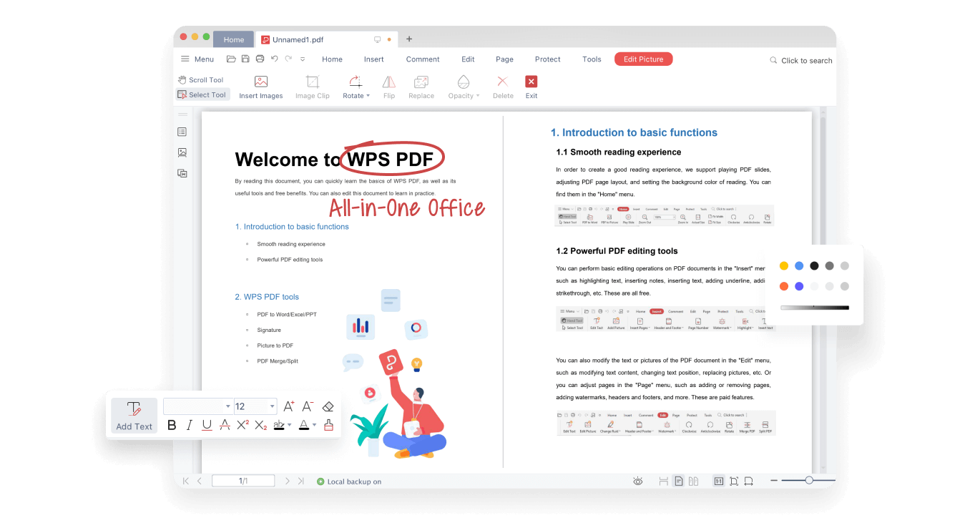The width and height of the screenshot is (980, 528).
Task: Click the page number input field
Action: pyautogui.click(x=242, y=480)
